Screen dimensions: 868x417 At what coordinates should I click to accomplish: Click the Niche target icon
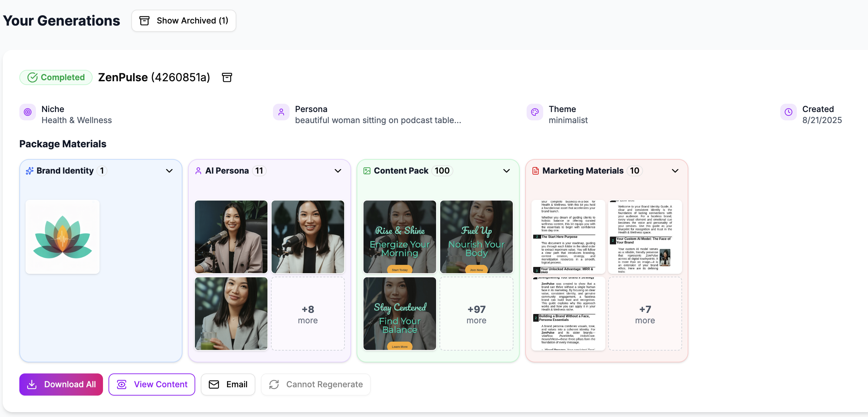coord(28,112)
